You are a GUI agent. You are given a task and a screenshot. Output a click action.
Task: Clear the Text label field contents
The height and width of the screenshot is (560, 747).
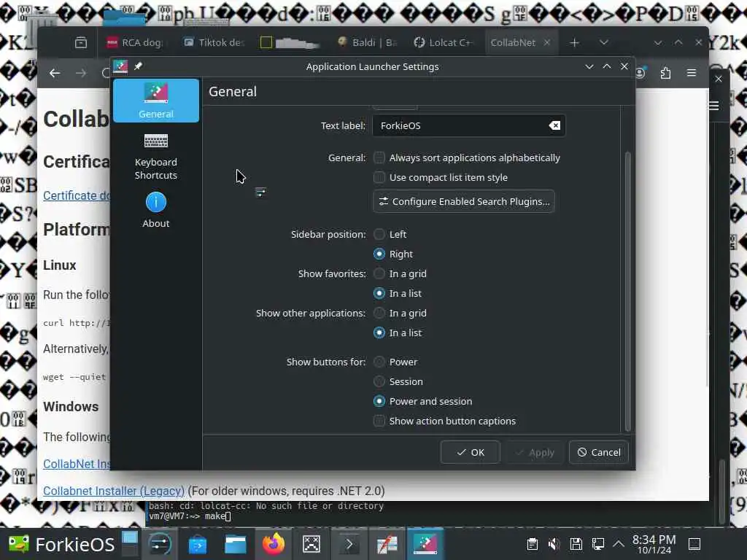point(554,125)
